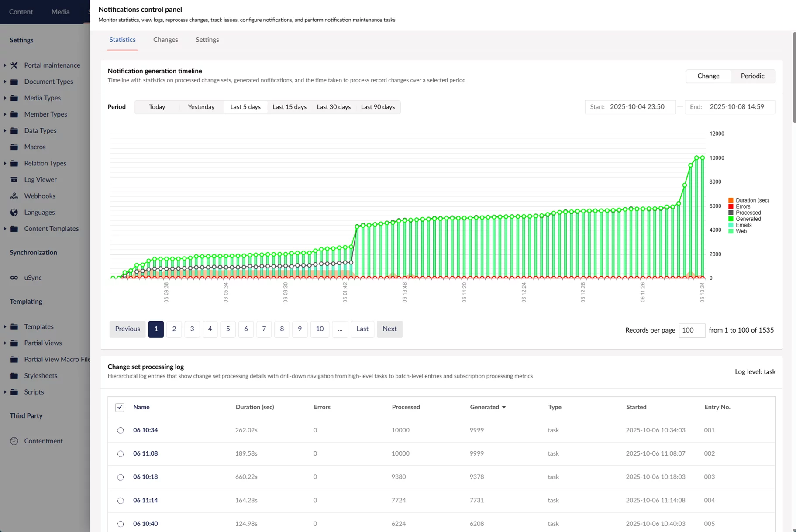Expand the Document Types tree node
Image resolution: width=796 pixels, height=532 pixels.
tap(5, 82)
